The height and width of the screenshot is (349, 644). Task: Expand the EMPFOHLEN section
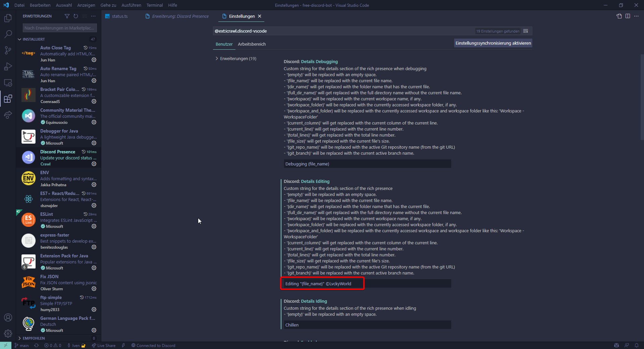click(x=20, y=338)
